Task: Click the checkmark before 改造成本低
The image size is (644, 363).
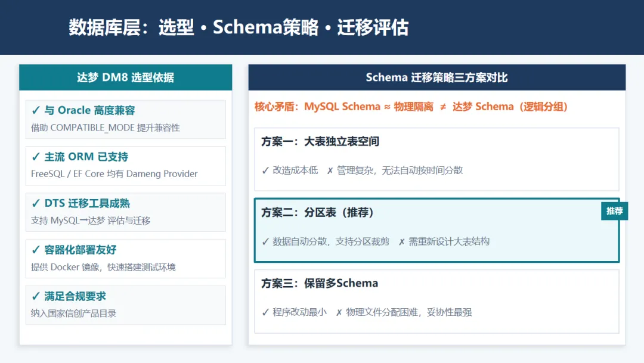Action: (265, 170)
